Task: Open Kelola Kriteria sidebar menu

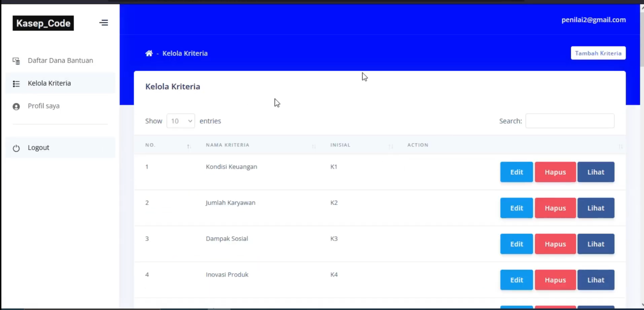Action: pyautogui.click(x=60, y=83)
